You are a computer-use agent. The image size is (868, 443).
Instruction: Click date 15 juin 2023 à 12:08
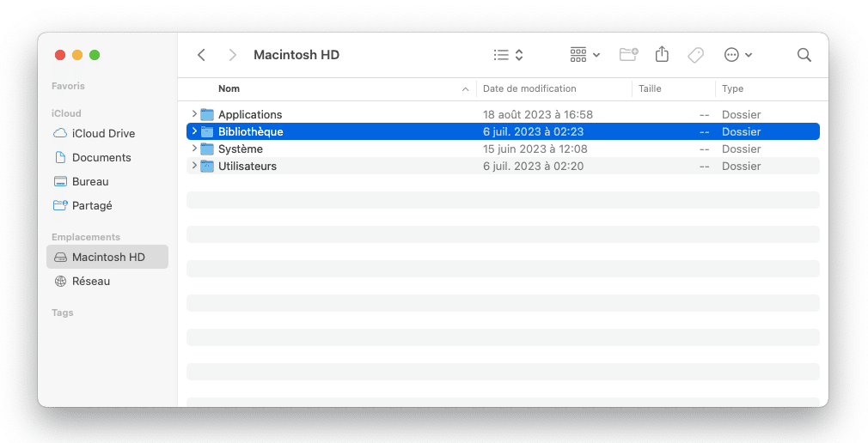pyautogui.click(x=535, y=149)
